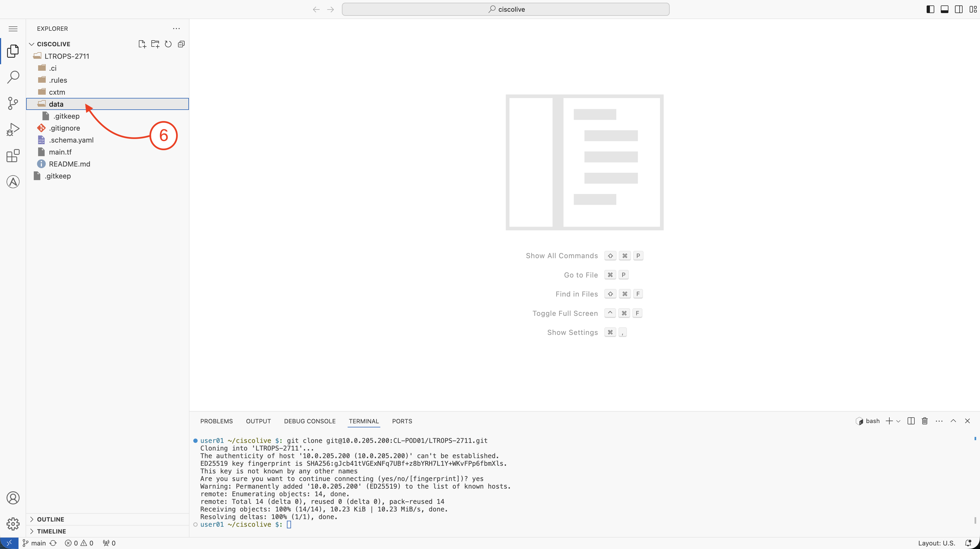
Task: Expand the OUTLINE section
Action: point(50,519)
